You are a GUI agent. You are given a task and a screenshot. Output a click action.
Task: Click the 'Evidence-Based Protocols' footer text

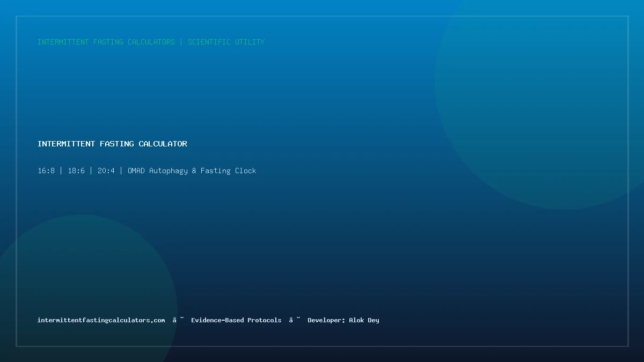pyautogui.click(x=236, y=320)
